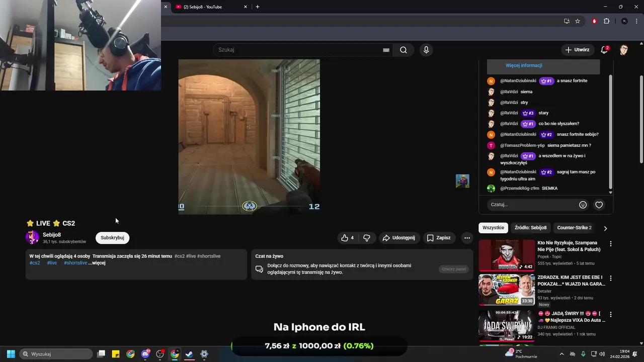Subscribe with the Subskrybuj button
This screenshot has width=644, height=362.
112,238
